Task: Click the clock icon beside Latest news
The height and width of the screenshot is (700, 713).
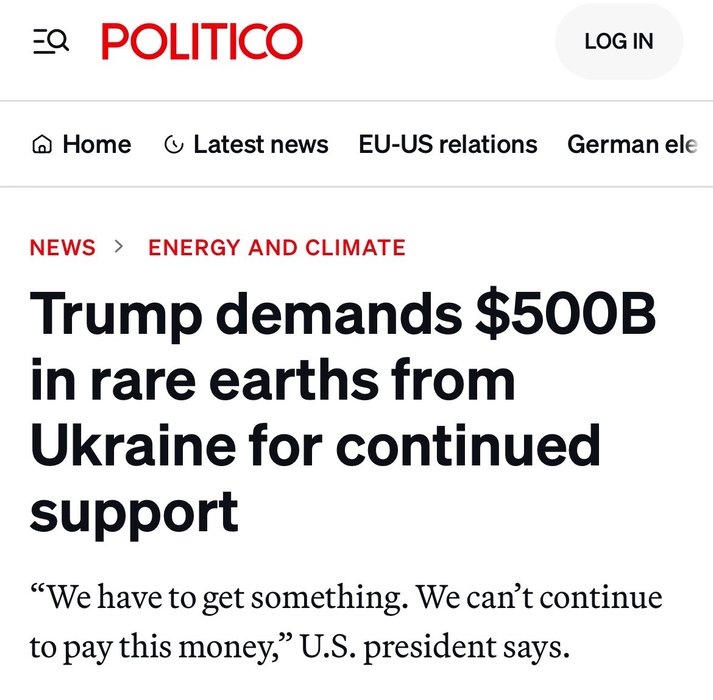Action: 173,145
